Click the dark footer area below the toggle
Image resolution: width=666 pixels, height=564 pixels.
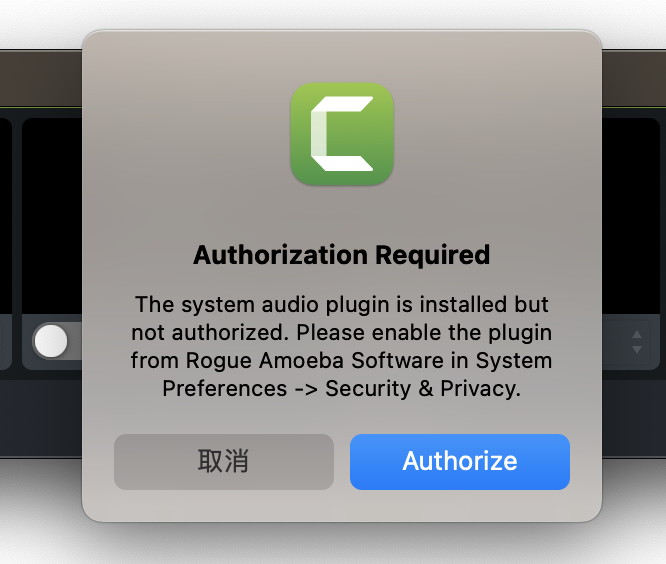click(x=41, y=418)
